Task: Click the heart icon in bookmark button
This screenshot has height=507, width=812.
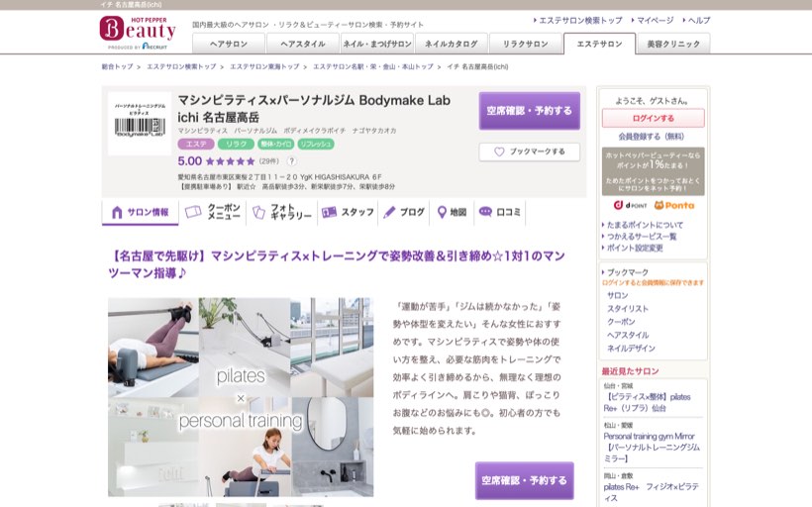Action: coord(499,152)
